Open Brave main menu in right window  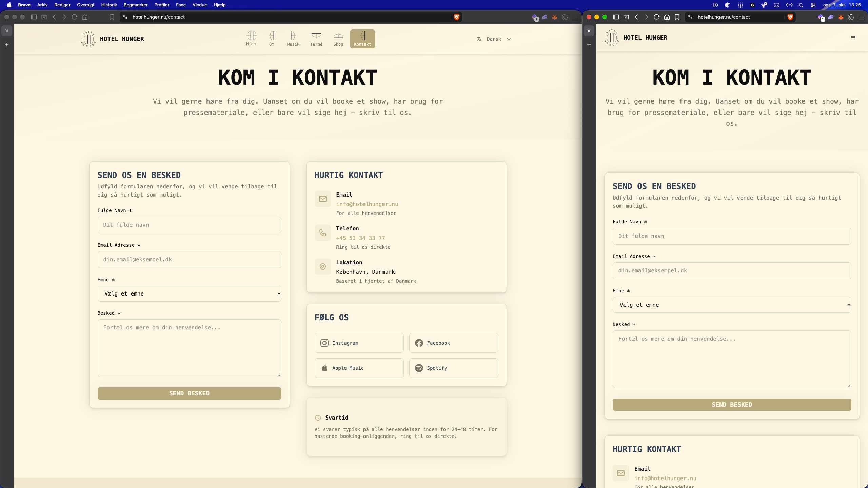pos(861,17)
